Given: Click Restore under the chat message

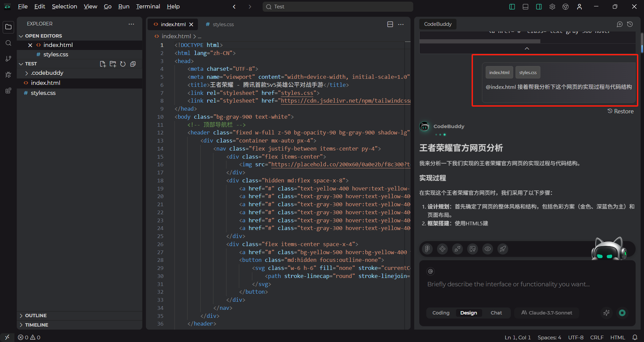Looking at the screenshot, I should pyautogui.click(x=621, y=111).
